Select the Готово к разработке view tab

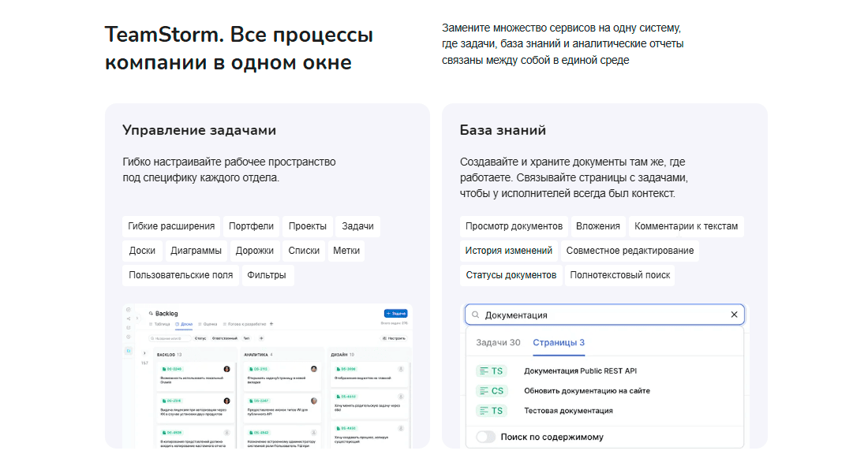pyautogui.click(x=244, y=324)
